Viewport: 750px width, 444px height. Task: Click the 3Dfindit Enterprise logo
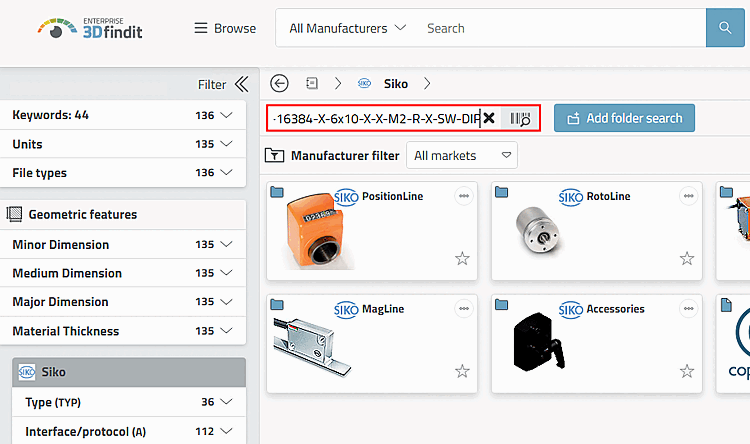click(90, 28)
